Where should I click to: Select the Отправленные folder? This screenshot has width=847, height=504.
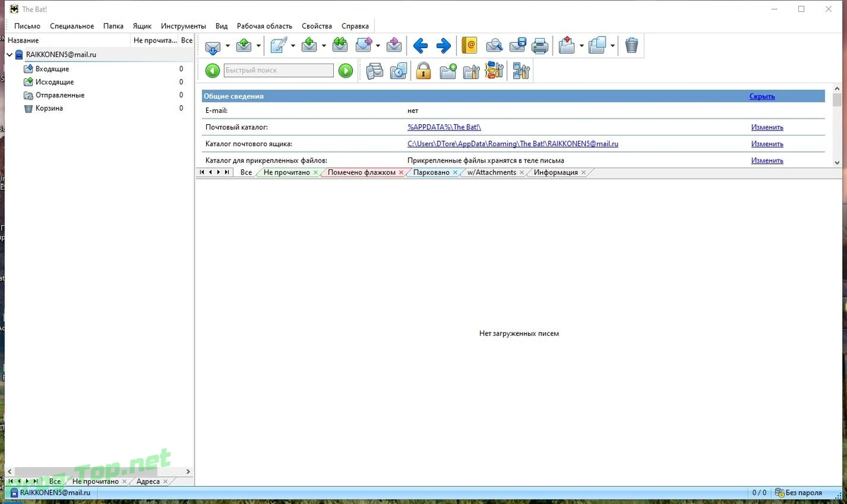(x=60, y=95)
